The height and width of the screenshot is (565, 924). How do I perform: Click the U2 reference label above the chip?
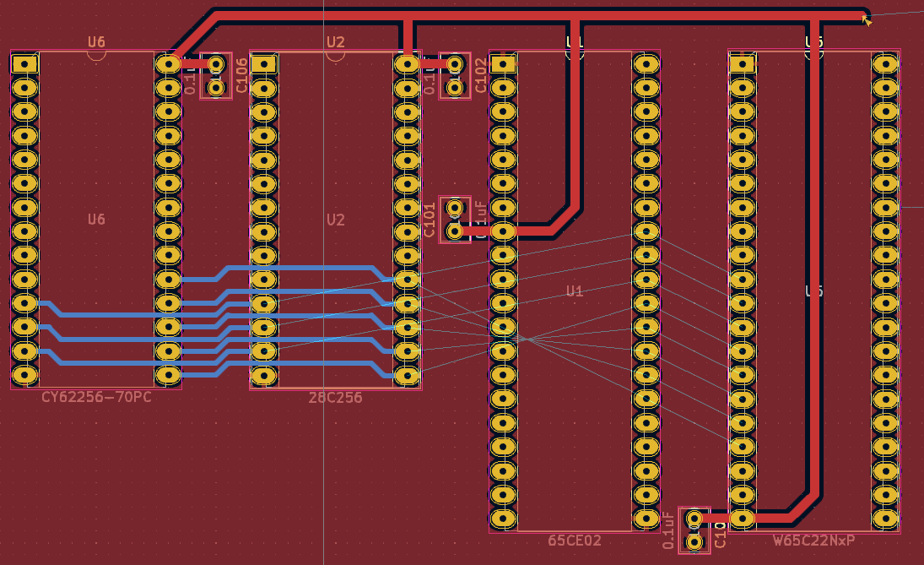coord(335,42)
